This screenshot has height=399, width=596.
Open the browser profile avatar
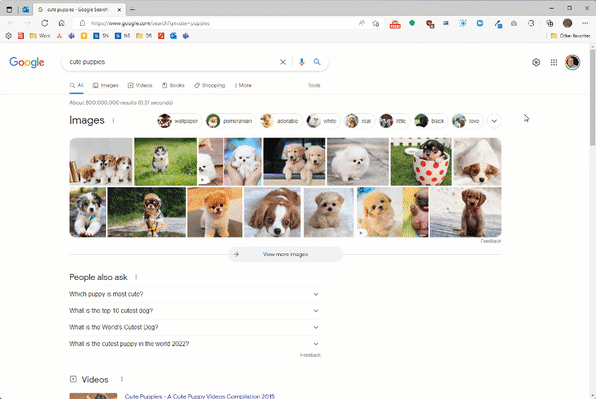(567, 23)
